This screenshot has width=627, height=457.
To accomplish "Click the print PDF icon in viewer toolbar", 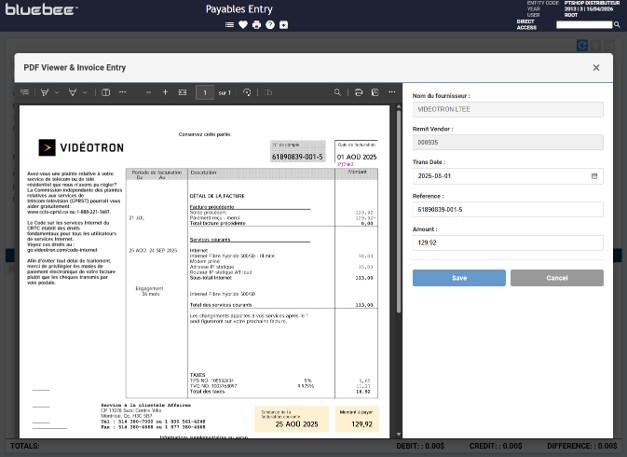I will (359, 92).
